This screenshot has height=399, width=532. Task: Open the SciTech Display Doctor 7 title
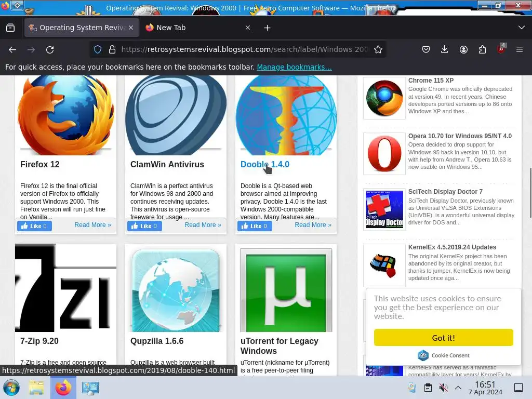pyautogui.click(x=445, y=192)
